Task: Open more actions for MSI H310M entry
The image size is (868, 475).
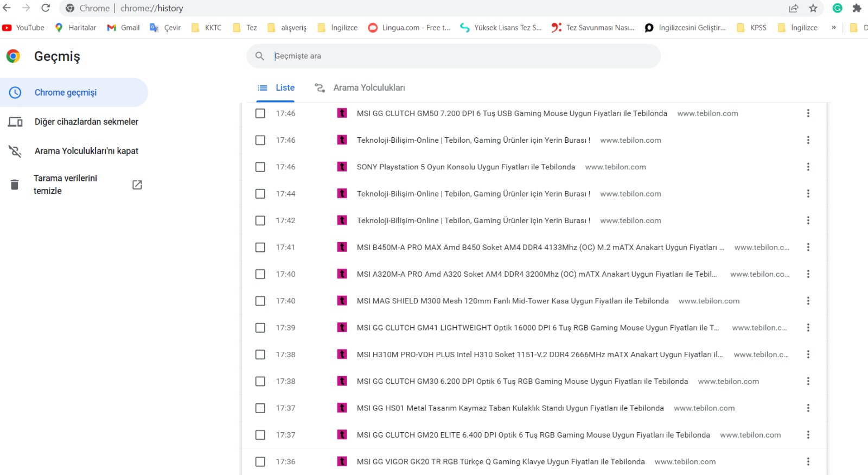Action: click(808, 354)
